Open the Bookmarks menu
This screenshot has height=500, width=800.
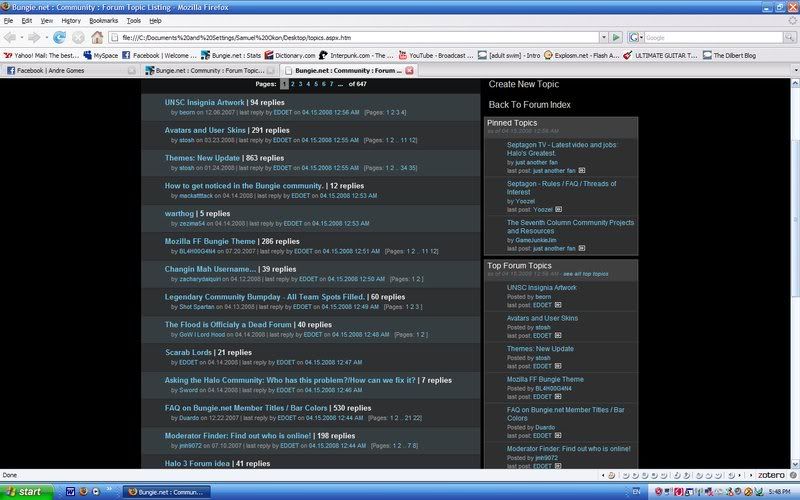click(x=103, y=20)
